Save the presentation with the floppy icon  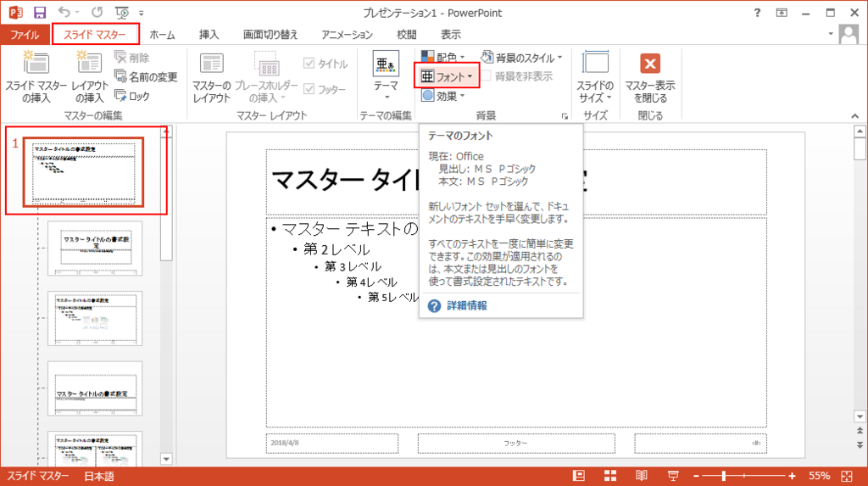[x=40, y=12]
